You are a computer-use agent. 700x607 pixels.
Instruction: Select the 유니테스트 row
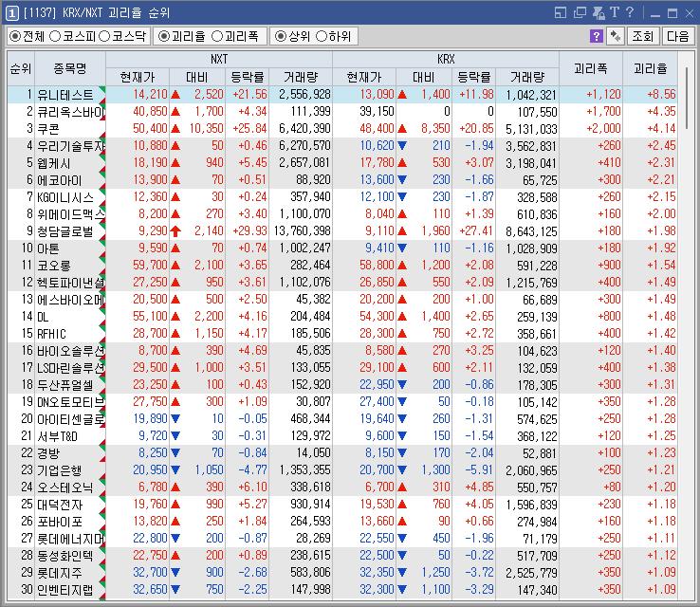point(342,94)
